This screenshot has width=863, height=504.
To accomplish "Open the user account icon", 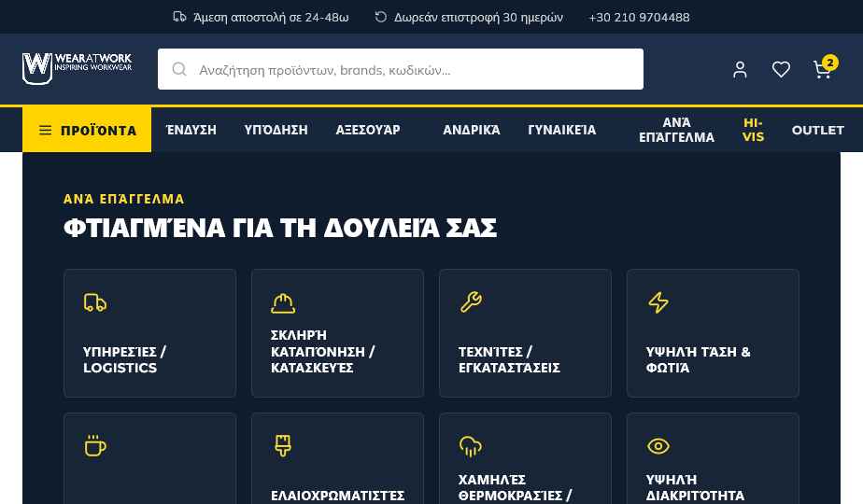I will click(x=740, y=69).
